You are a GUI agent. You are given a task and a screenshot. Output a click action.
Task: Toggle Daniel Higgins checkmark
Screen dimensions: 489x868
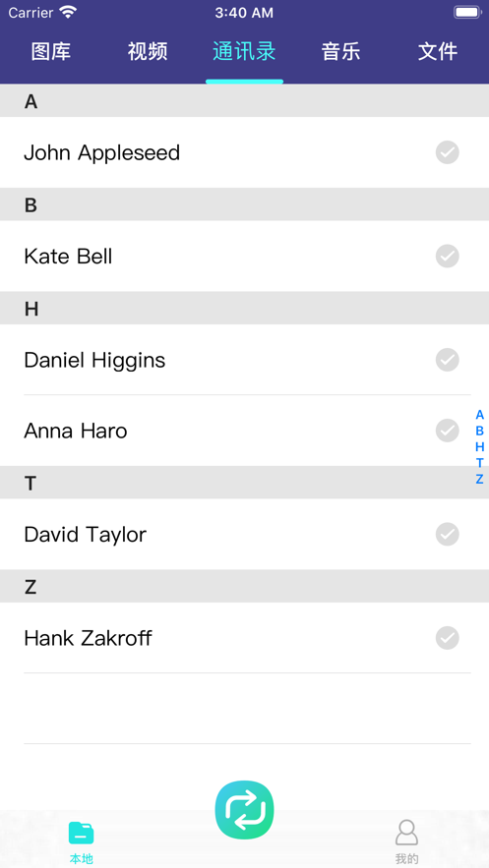(x=447, y=360)
